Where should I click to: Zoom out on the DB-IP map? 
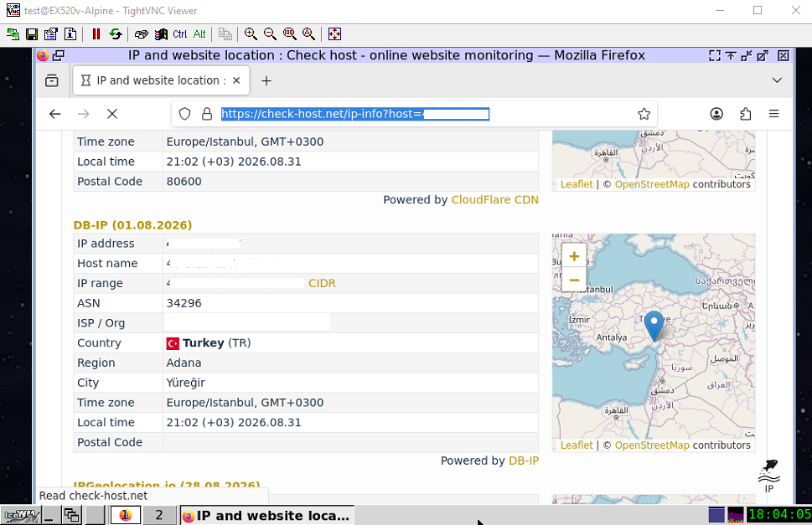click(574, 281)
